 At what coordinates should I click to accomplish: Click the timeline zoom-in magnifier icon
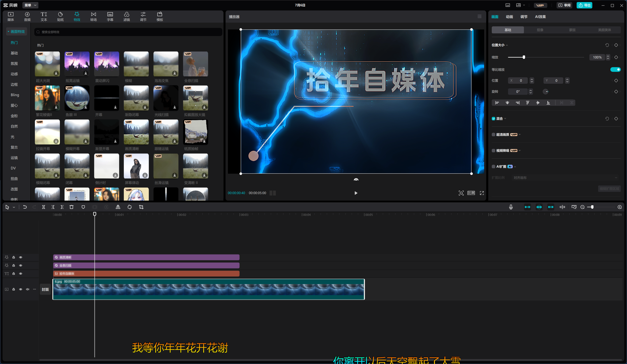click(x=619, y=207)
